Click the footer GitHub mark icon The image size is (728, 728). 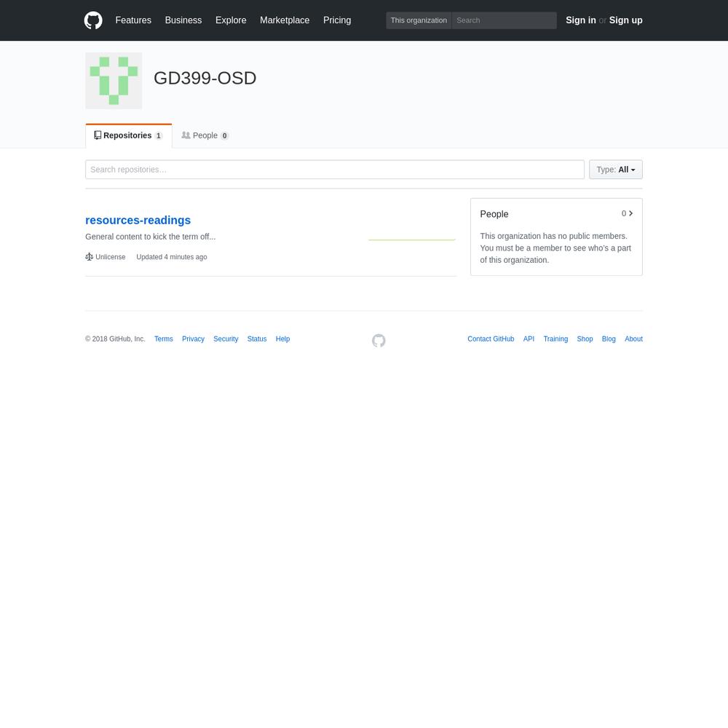click(379, 341)
